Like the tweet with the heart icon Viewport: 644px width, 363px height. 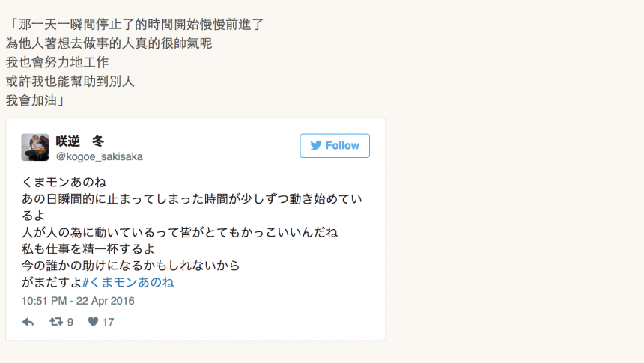tap(93, 322)
